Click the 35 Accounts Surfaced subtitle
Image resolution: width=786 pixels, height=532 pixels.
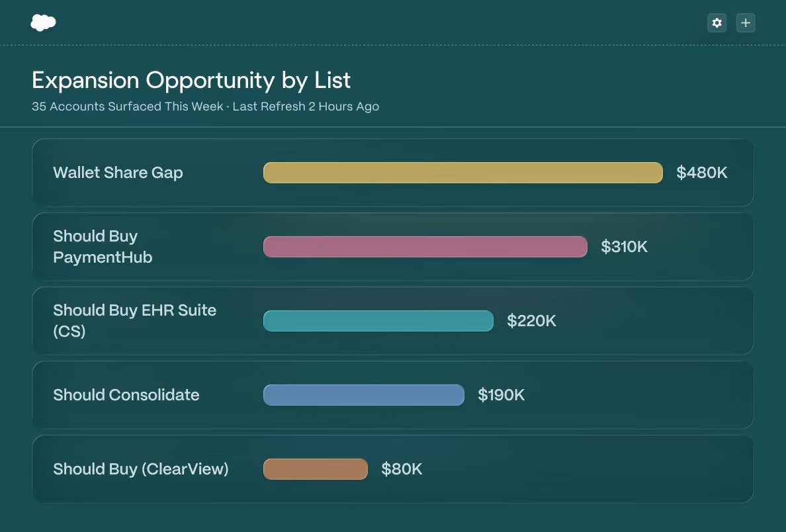pyautogui.click(x=206, y=107)
